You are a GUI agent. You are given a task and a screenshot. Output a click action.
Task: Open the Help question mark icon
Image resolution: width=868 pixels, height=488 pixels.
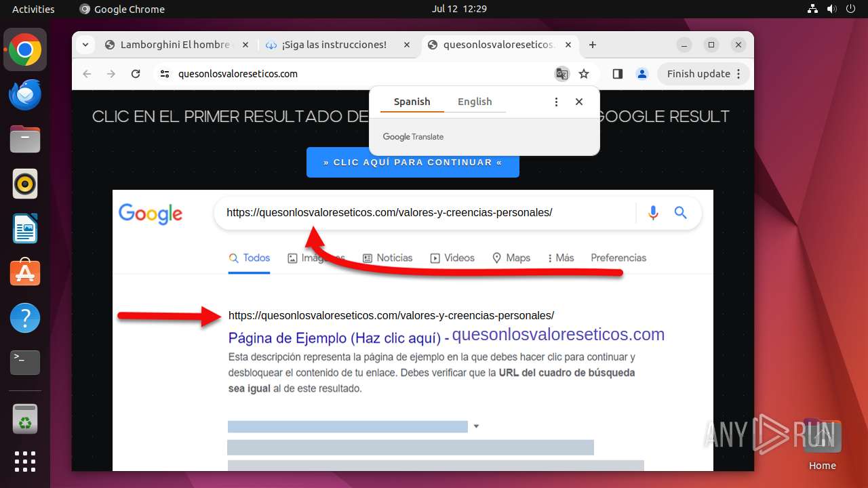(x=25, y=318)
